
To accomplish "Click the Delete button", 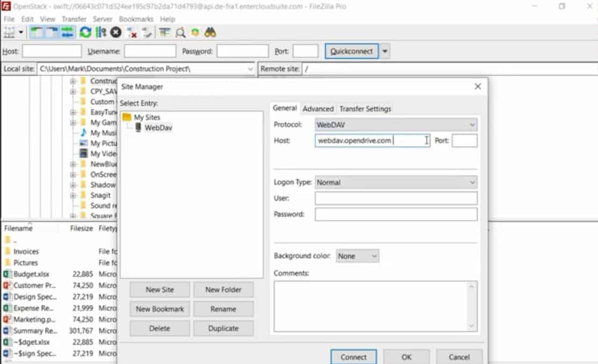I will (159, 328).
